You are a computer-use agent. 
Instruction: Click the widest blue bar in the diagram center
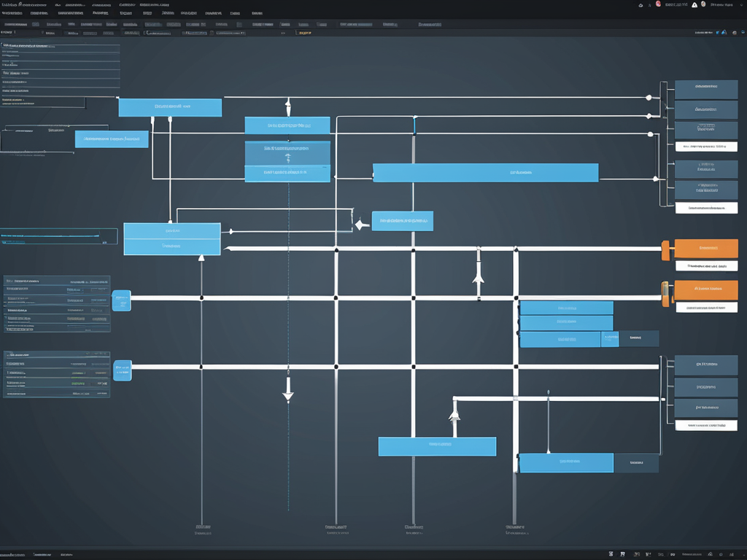485,173
